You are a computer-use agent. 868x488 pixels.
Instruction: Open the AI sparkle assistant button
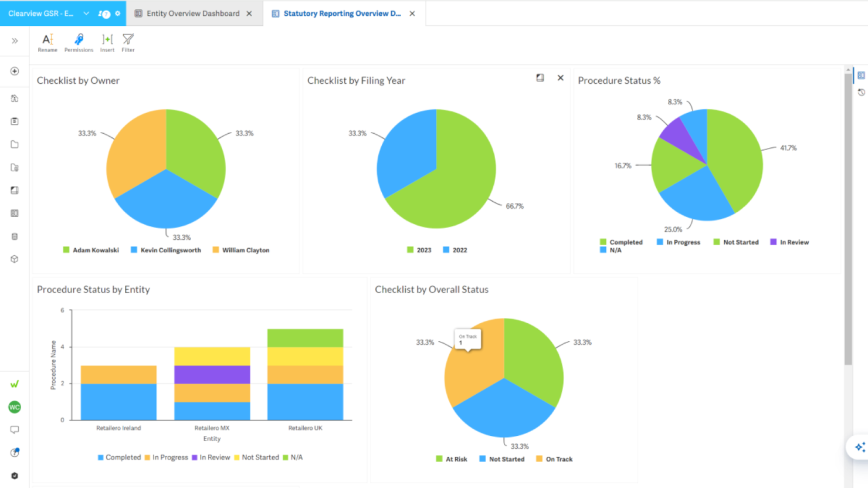[860, 447]
